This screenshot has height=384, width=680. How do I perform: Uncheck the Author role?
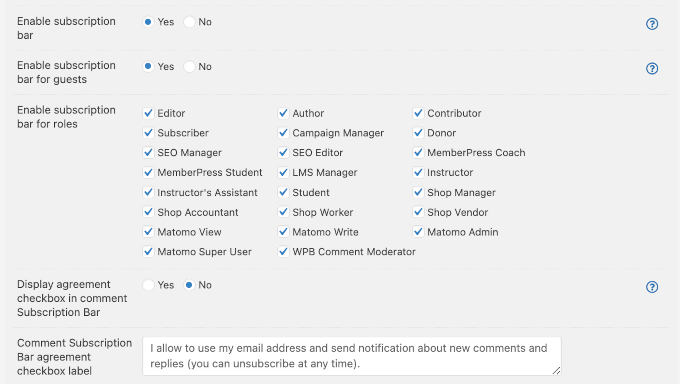click(x=283, y=113)
